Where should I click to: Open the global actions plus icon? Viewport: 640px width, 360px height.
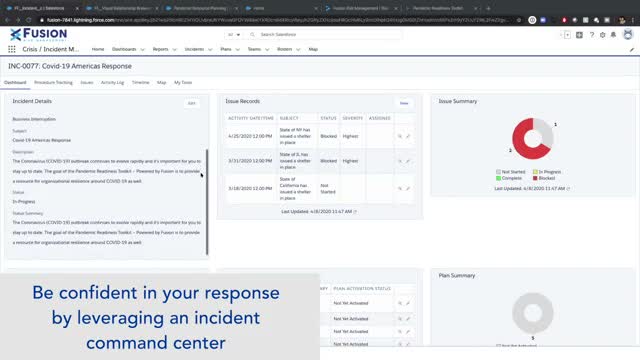tap(579, 35)
